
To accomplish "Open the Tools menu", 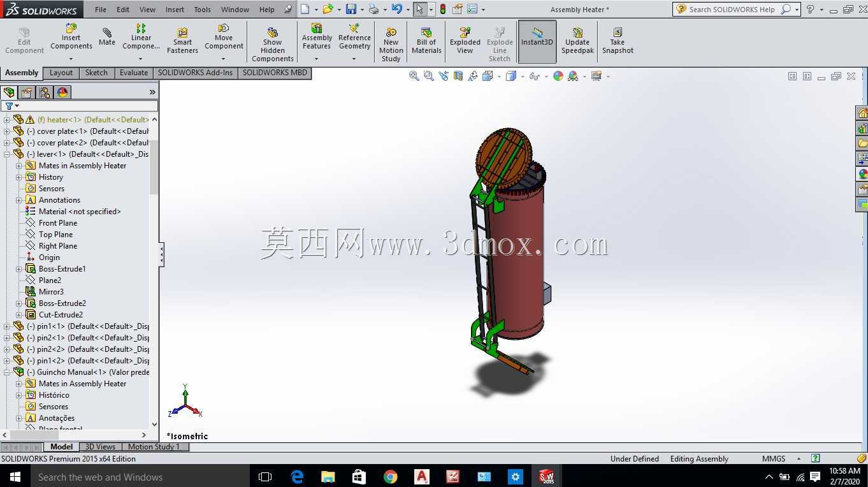I will [x=202, y=10].
